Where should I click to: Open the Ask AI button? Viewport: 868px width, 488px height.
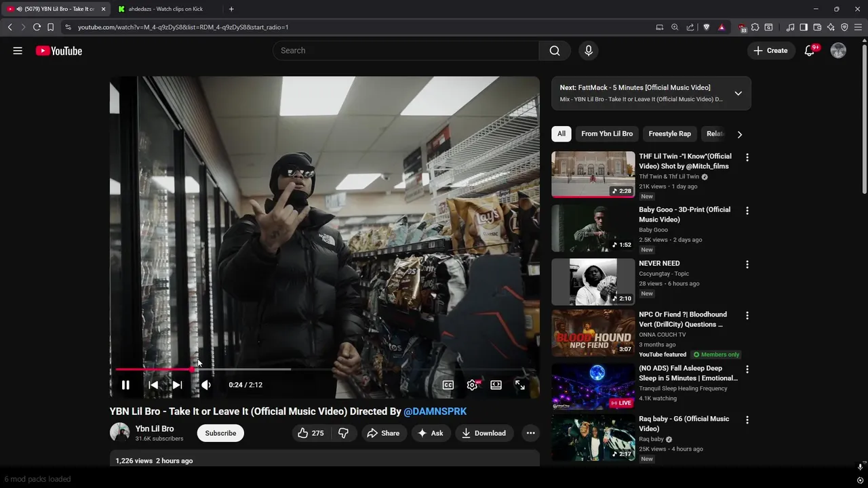click(431, 433)
